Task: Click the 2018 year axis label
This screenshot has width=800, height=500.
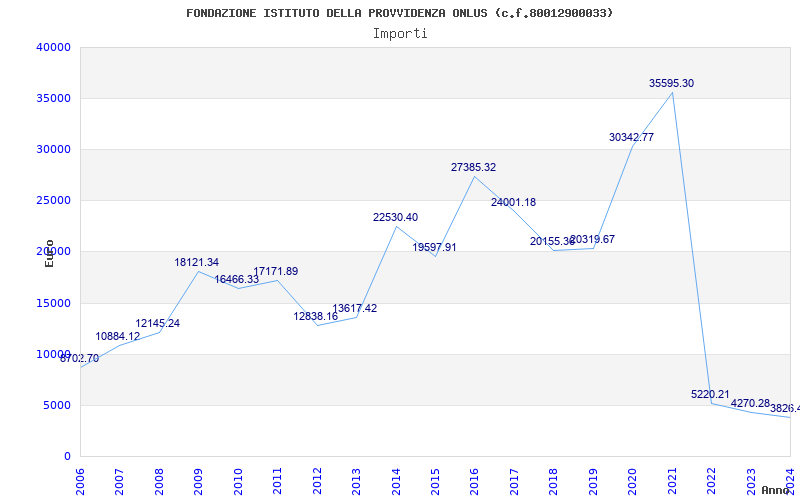Action: tap(554, 482)
